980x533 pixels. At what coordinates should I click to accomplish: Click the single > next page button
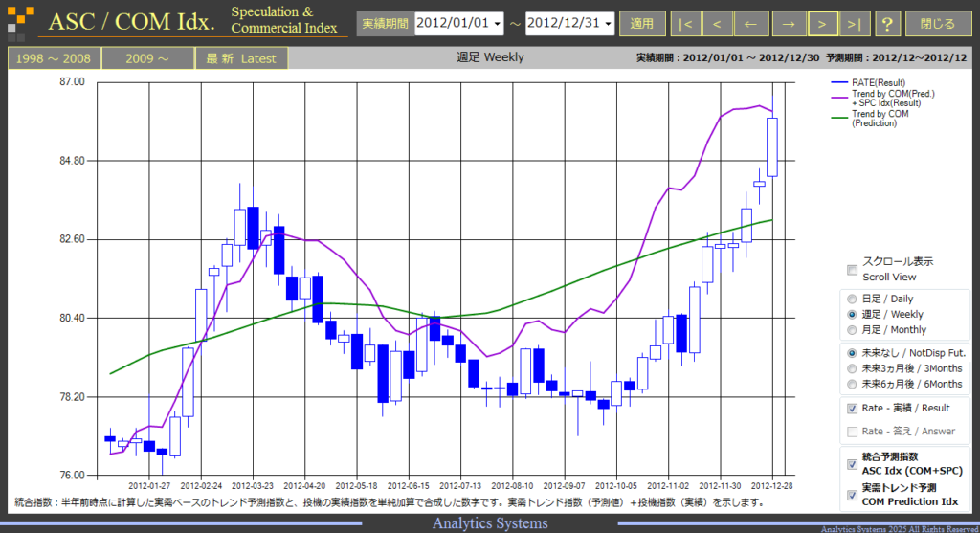pos(822,24)
